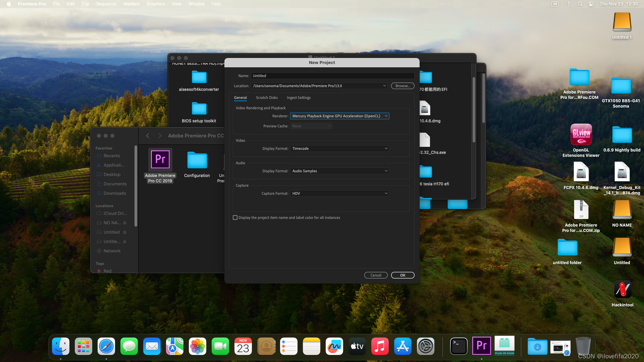Viewport: 644px width, 362px height.
Task: Open Adobe Premiere Pro CC 2019 app icon
Action: pyautogui.click(x=160, y=160)
